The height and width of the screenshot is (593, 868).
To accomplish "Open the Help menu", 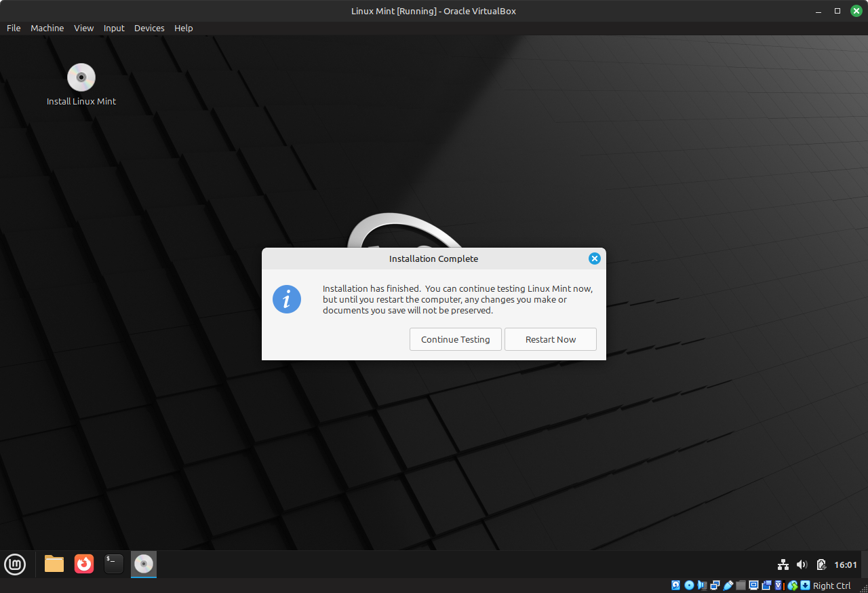I will [184, 28].
